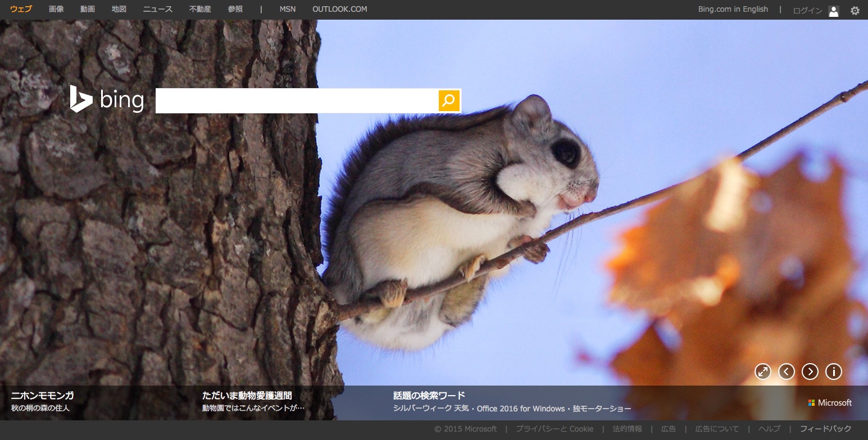Click the Microsoft logo in footer
The width and height of the screenshot is (868, 440).
click(x=830, y=403)
